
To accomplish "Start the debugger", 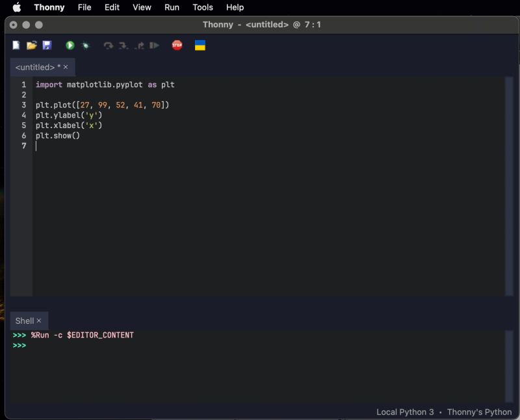I will (x=86, y=45).
